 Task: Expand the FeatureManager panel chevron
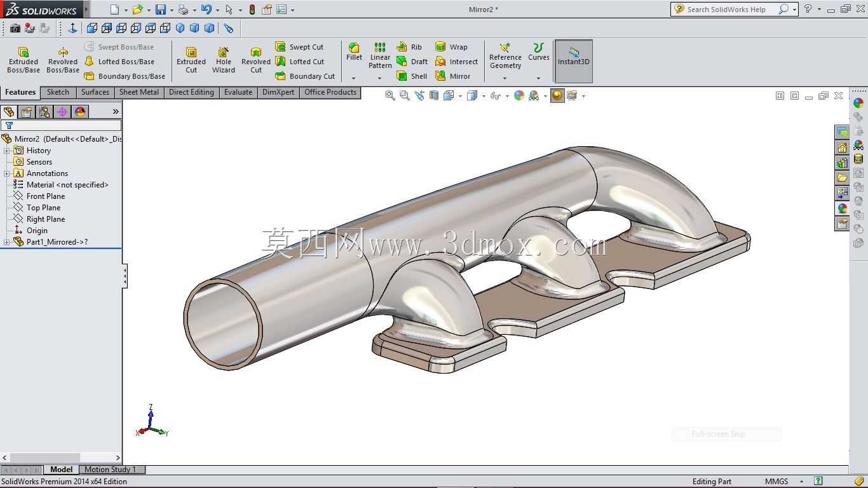point(116,112)
